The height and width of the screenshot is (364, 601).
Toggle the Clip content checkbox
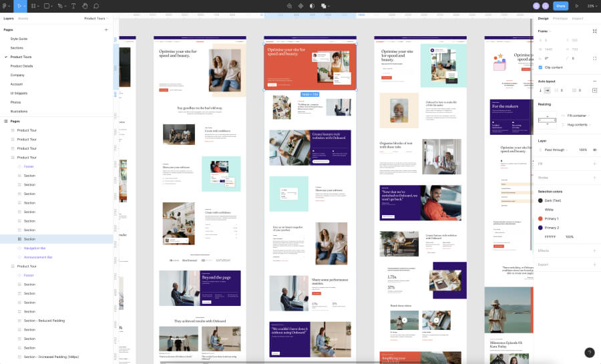(x=541, y=67)
